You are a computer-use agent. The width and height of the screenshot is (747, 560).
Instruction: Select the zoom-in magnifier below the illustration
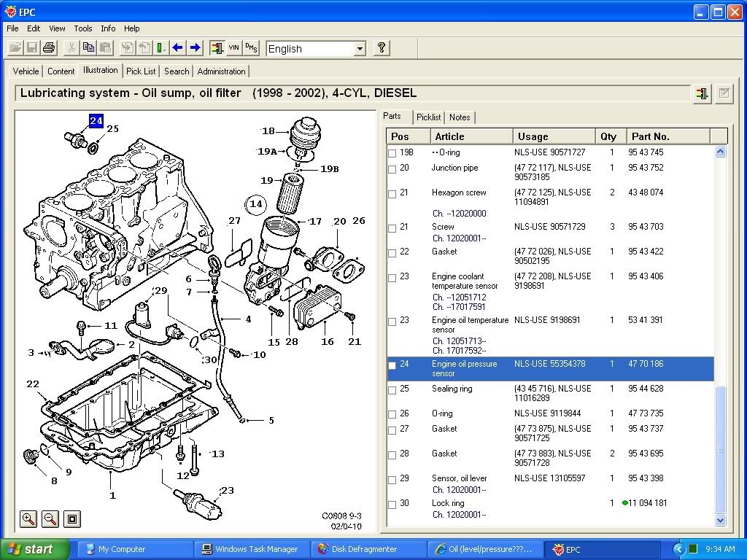[28, 519]
